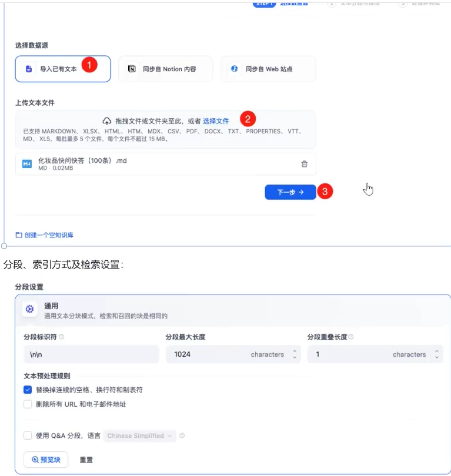Click the MD file type icon
451x476 pixels.
(x=27, y=164)
